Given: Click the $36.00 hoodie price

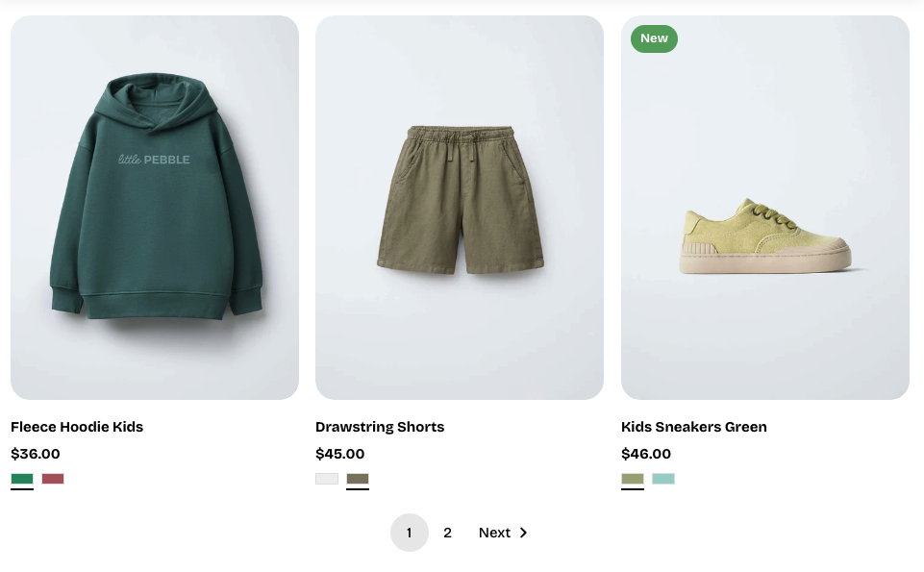Looking at the screenshot, I should click(x=36, y=454).
